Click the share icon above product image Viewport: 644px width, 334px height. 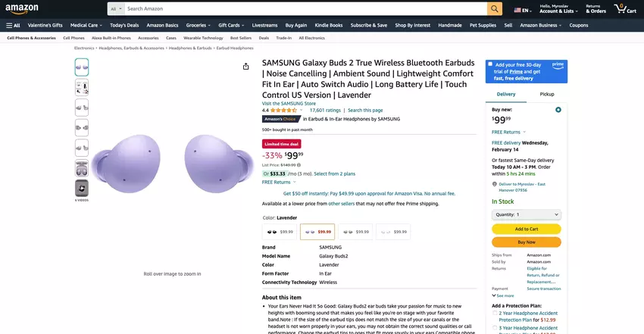click(x=245, y=67)
